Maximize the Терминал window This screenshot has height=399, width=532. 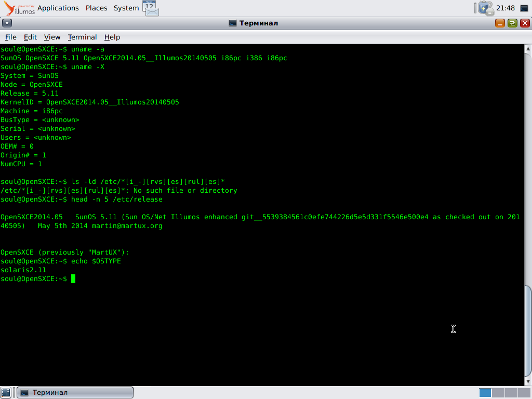point(512,23)
